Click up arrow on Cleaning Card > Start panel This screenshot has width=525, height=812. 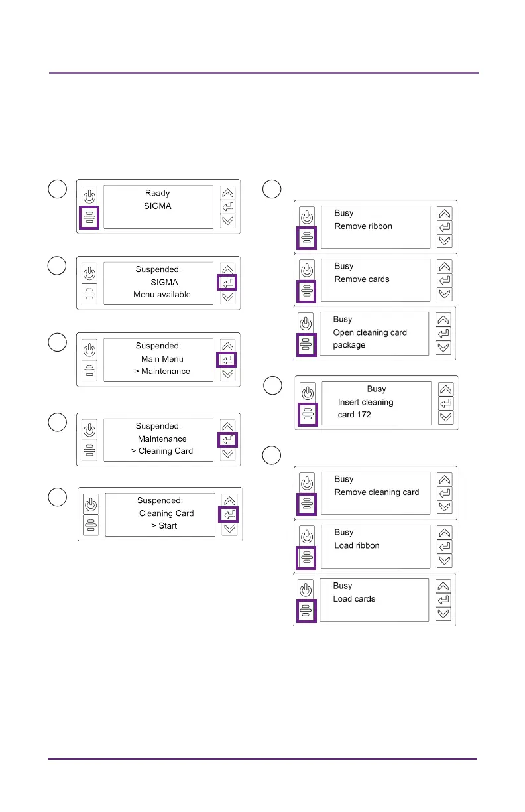[229, 501]
